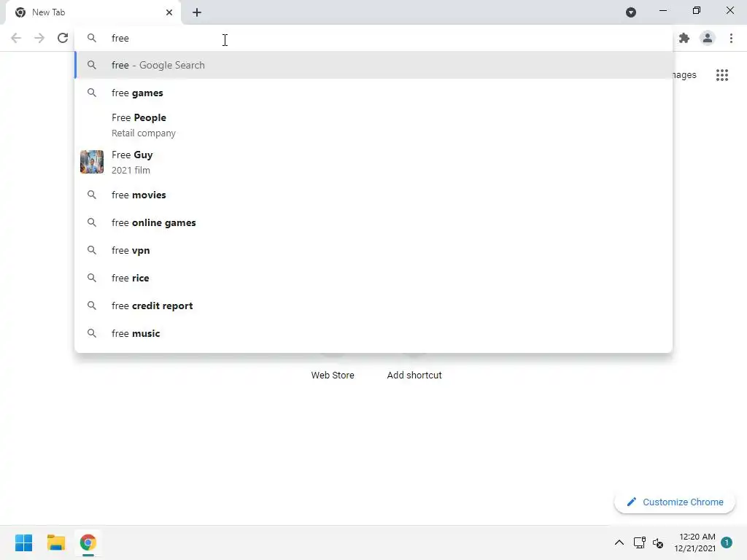
Task: Open the Free Guy movie thumbnail
Action: [91, 162]
